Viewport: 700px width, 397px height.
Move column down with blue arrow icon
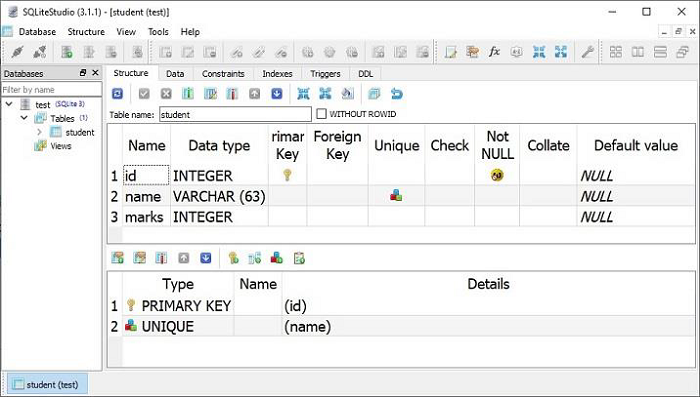coord(277,93)
